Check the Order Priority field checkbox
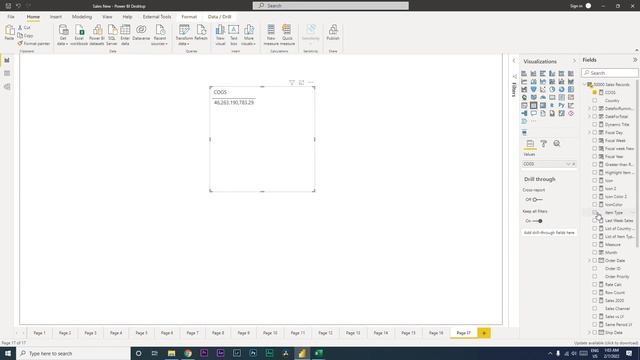Viewport: 640px width, 360px height. pyautogui.click(x=595, y=276)
